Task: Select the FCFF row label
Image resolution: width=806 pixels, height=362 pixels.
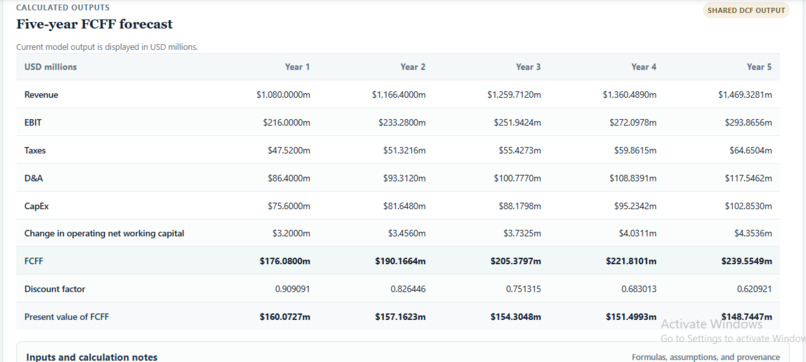Action: 34,261
